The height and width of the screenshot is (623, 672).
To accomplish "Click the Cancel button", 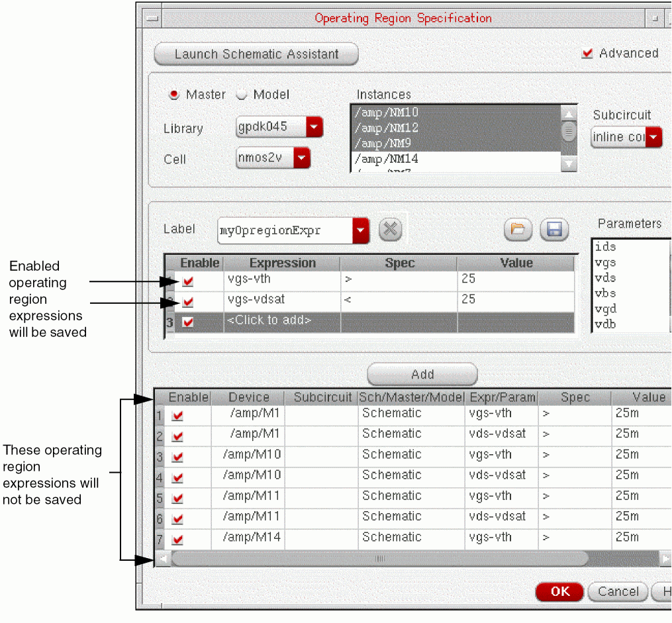I will coord(618,592).
